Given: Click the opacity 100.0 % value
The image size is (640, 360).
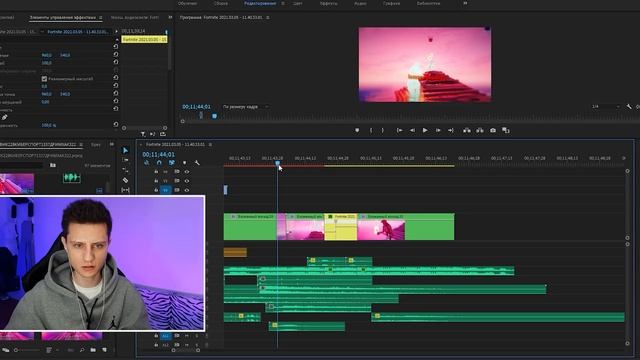Looking at the screenshot, I should tap(49, 125).
